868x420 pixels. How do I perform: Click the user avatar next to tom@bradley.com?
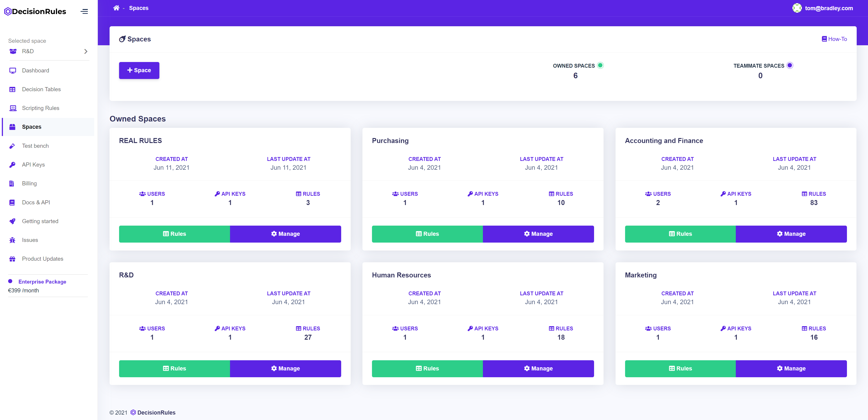(x=797, y=8)
